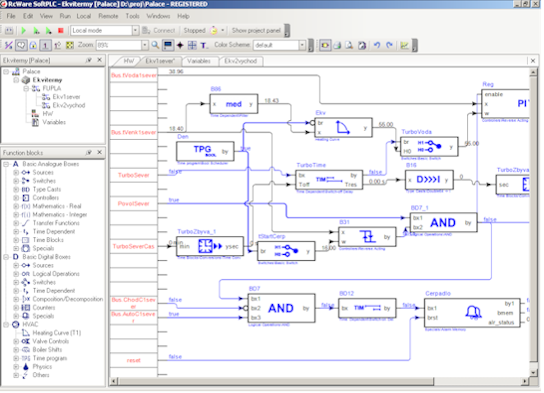Click the blue grid icon beside the diamond
The height and width of the screenshot is (393, 544).
coord(192,45)
